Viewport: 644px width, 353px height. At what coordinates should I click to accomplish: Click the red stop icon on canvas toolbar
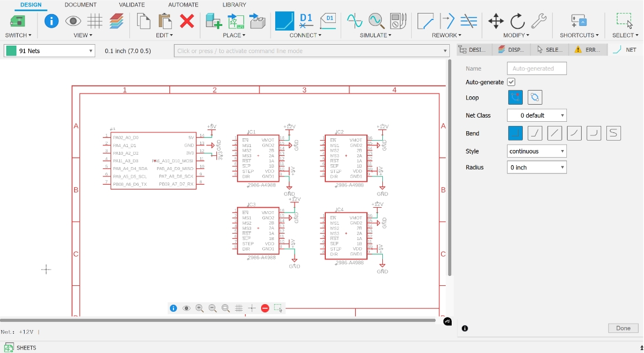click(265, 308)
